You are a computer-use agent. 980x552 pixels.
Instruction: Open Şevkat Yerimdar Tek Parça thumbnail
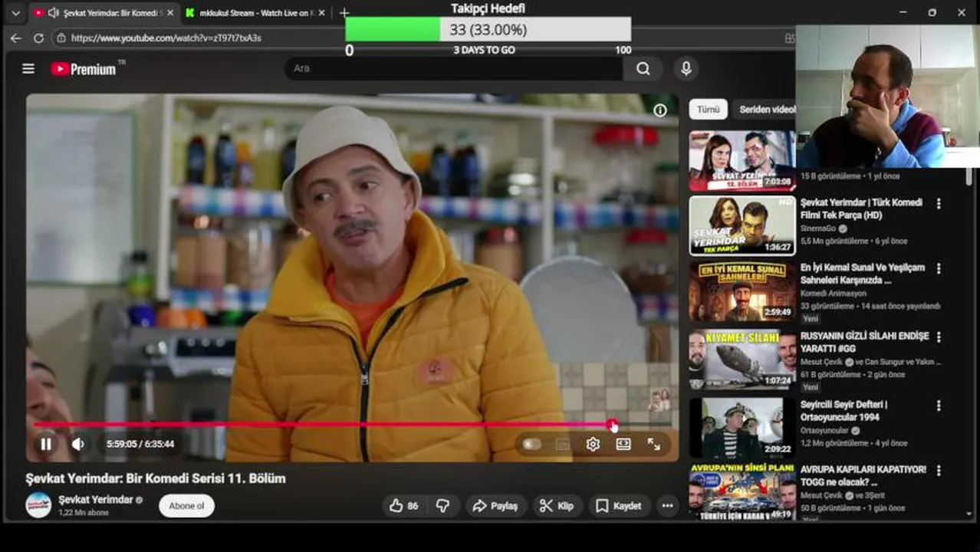tap(742, 225)
